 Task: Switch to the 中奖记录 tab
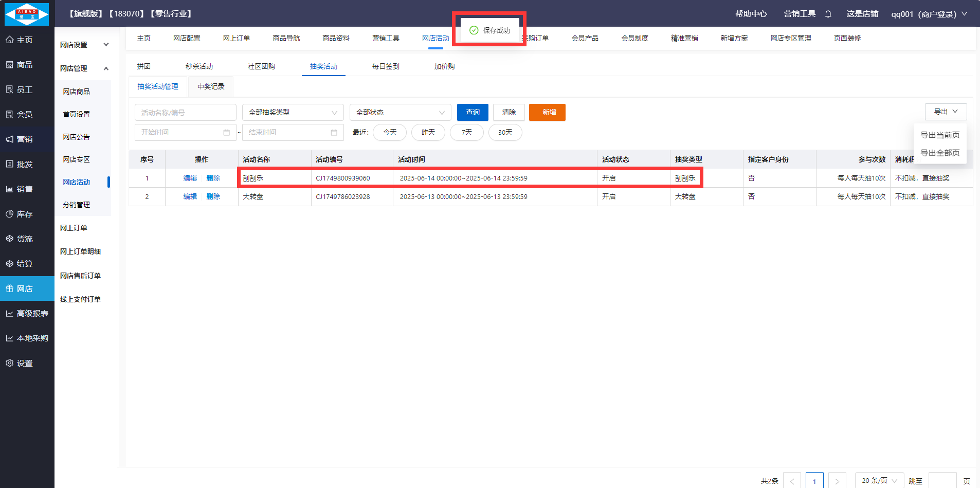click(211, 86)
